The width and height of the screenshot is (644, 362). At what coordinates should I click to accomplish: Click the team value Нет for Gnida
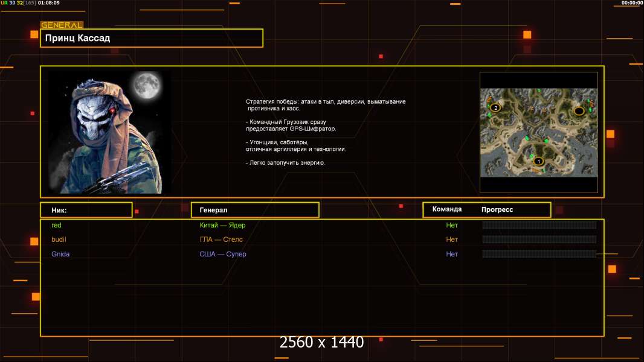[x=452, y=254]
